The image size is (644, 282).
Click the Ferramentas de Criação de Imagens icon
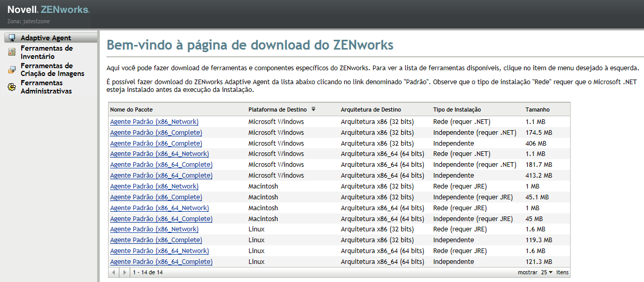coord(11,70)
